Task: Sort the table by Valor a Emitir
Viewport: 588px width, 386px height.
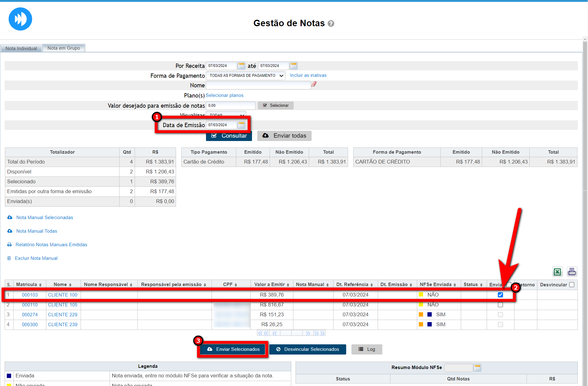Action: (271, 284)
